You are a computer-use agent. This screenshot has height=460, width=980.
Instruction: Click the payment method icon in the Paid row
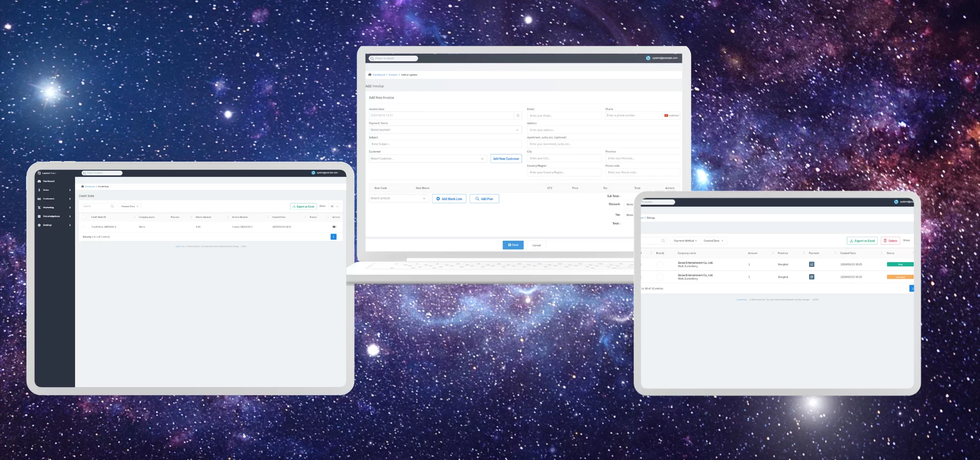(813, 264)
